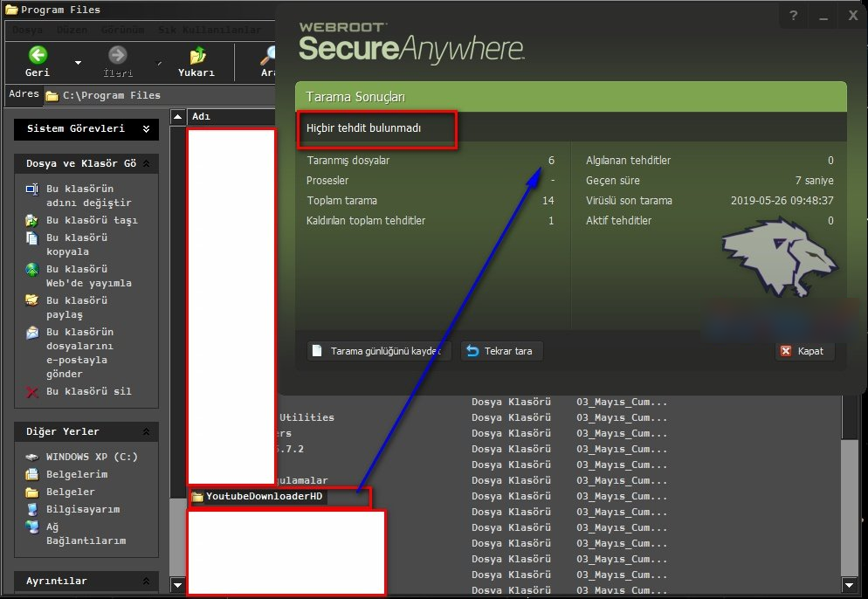The image size is (868, 599).
Task: Click the Hiçbir tehdit bulunmadı text
Action: 363,127
